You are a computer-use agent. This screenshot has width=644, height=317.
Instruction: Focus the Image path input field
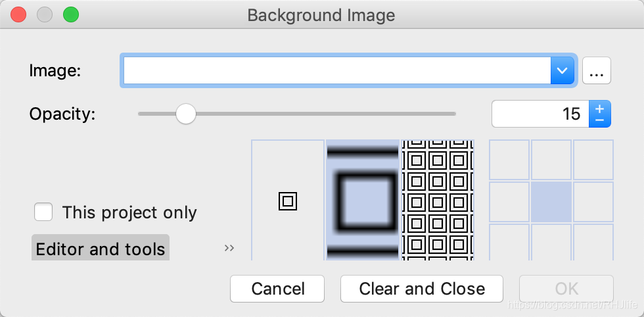pyautogui.click(x=335, y=71)
